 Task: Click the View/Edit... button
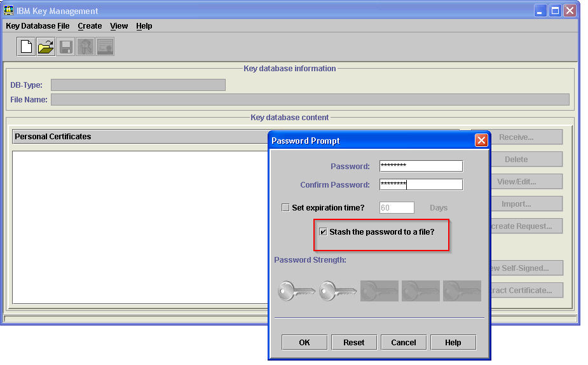point(526,182)
